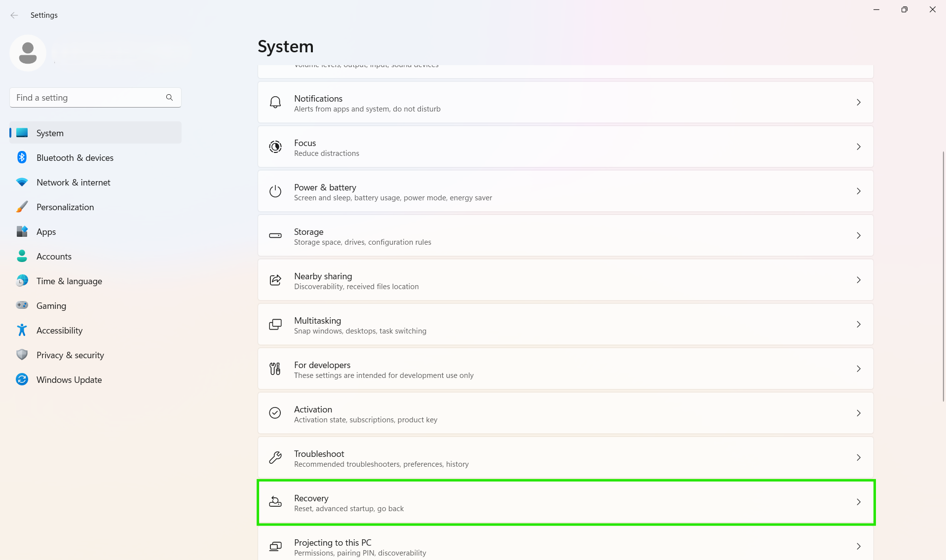Viewport: 946px width, 560px height.
Task: Click the Activation checkmark icon
Action: pos(275,413)
